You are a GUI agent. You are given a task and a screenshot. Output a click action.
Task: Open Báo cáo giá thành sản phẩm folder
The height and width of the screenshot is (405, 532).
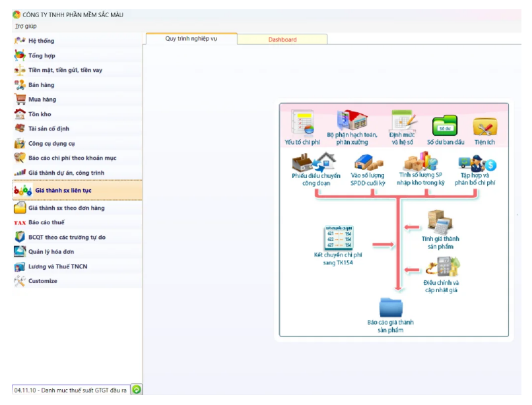coord(390,308)
